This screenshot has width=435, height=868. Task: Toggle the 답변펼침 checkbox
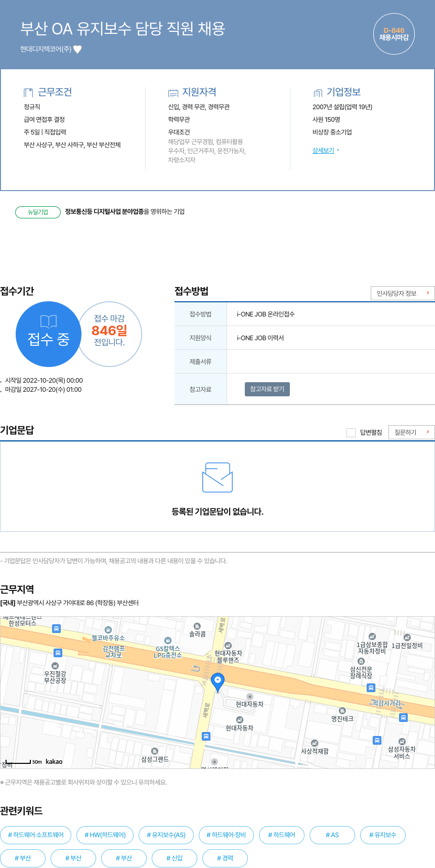pyautogui.click(x=351, y=432)
